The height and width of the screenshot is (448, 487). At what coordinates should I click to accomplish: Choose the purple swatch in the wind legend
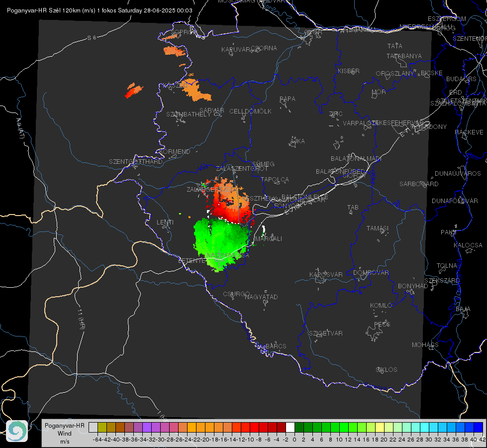(x=147, y=427)
